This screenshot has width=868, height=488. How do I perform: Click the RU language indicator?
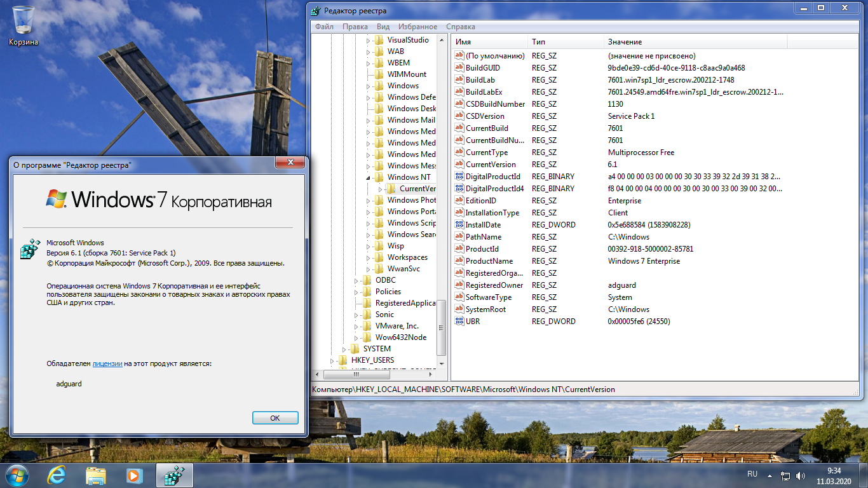[752, 474]
